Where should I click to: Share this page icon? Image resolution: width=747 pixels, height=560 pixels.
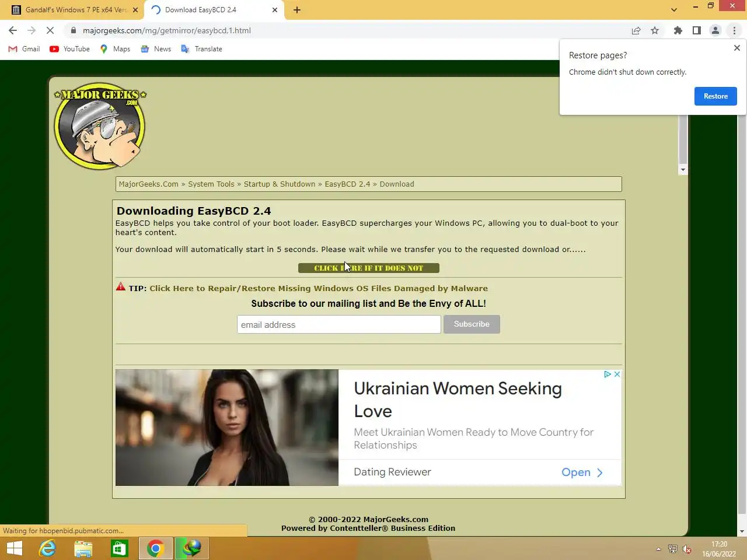click(x=636, y=30)
